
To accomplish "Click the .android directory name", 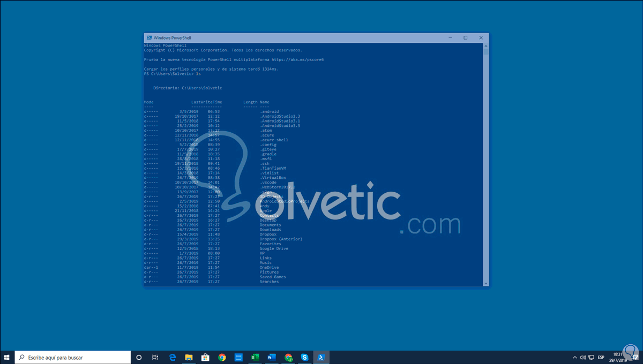I will pyautogui.click(x=269, y=111).
